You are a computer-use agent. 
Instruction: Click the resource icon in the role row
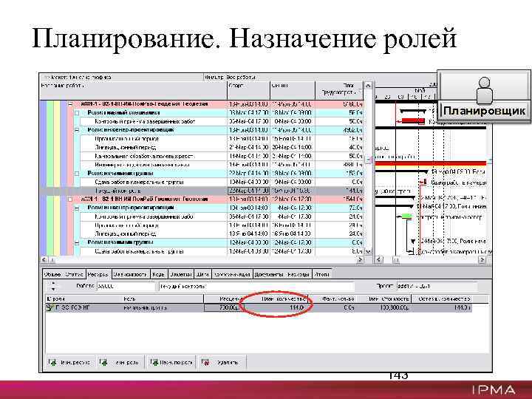pos(50,307)
